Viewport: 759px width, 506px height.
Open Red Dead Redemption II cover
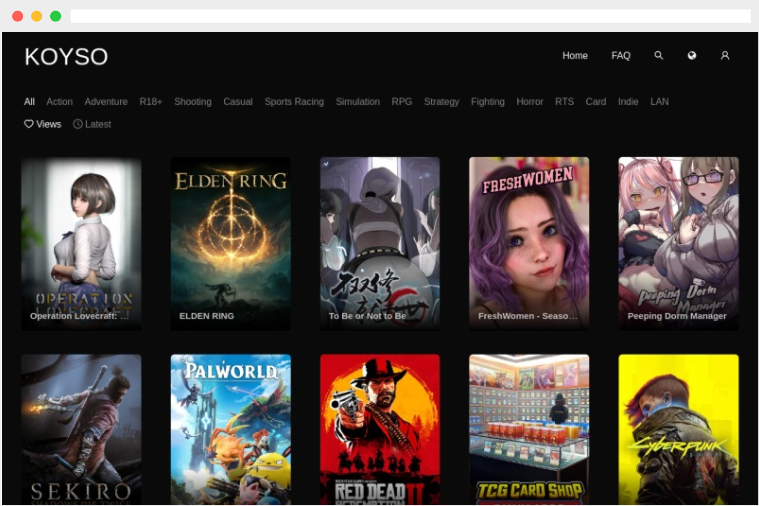[380, 429]
